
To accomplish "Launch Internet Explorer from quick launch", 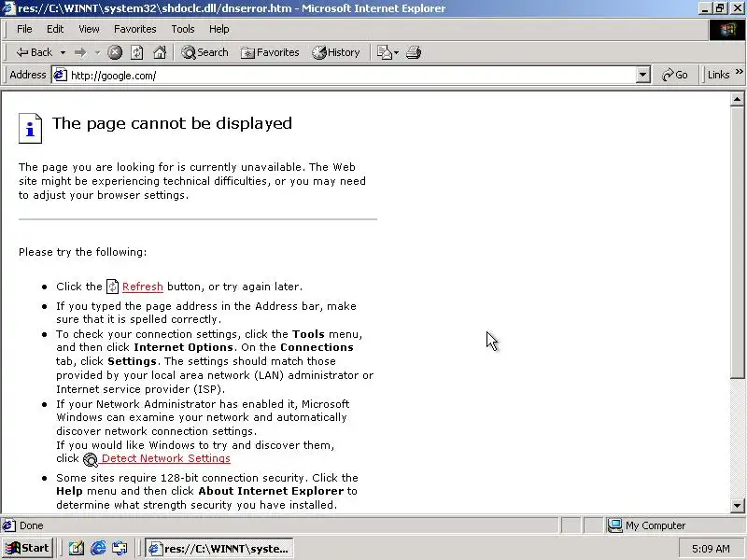I will pos(98,549).
